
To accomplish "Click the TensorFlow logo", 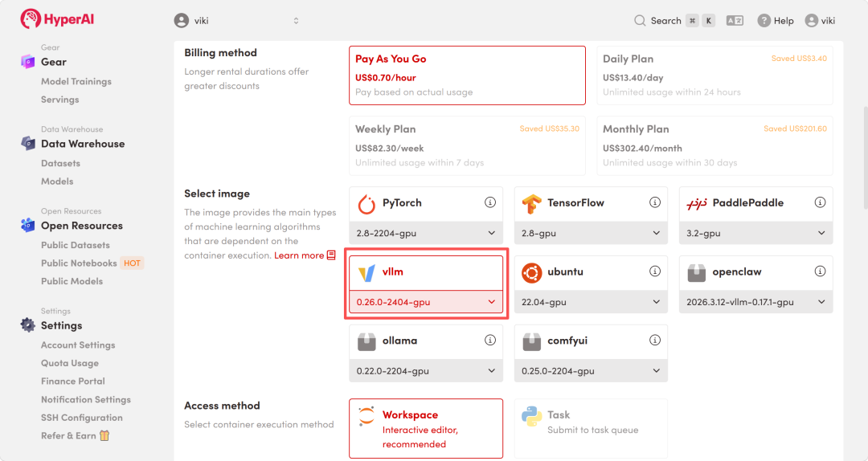I will click(x=531, y=204).
